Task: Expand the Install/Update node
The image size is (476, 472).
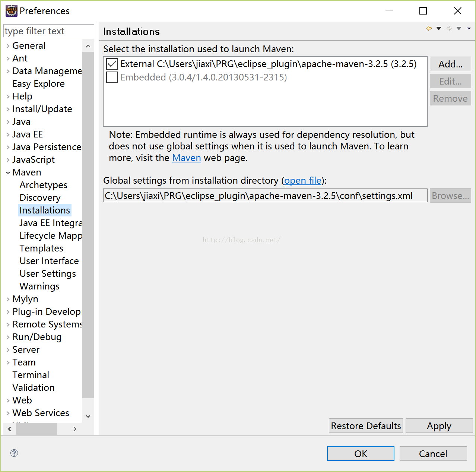Action: (x=8, y=109)
